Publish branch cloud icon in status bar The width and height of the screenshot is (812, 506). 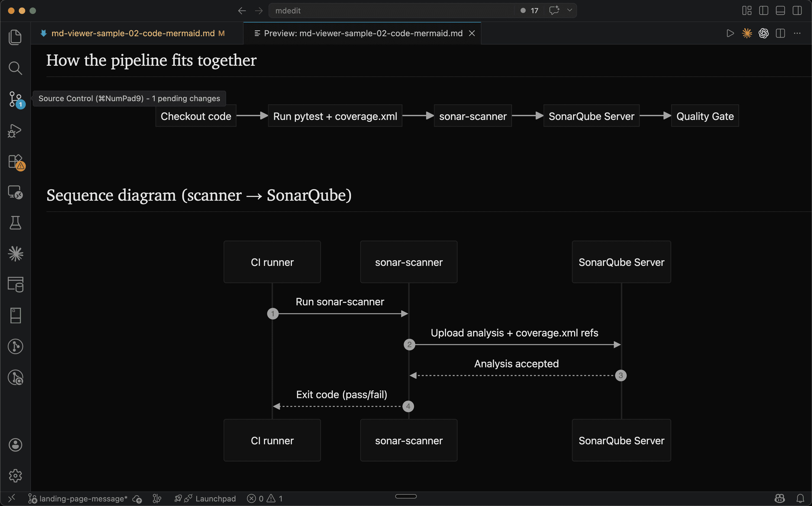[x=137, y=499]
